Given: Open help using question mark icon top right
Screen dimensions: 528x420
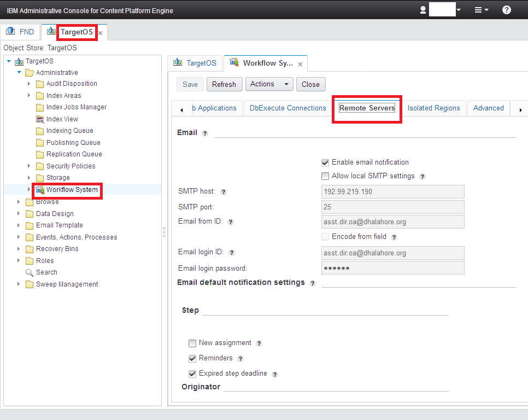Looking at the screenshot, I should point(506,9).
